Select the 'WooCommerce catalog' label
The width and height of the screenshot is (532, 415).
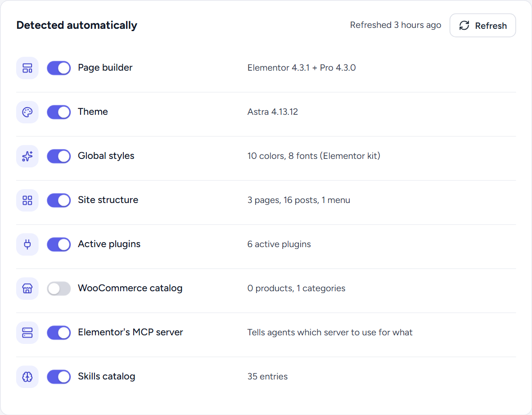pyautogui.click(x=130, y=288)
